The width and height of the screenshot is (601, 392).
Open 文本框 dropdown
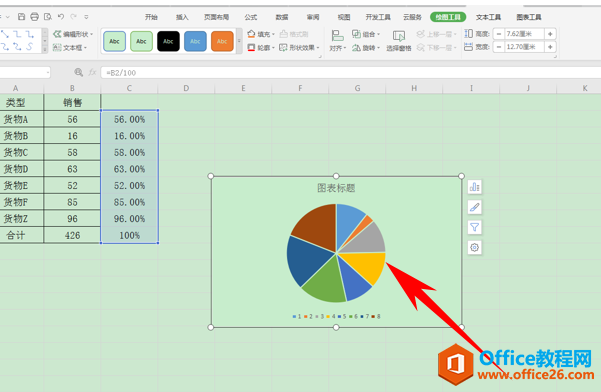click(x=70, y=48)
